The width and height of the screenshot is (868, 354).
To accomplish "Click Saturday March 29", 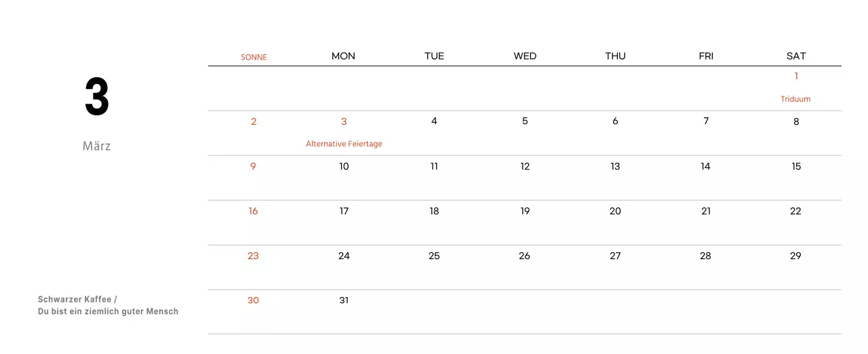I will tap(795, 256).
